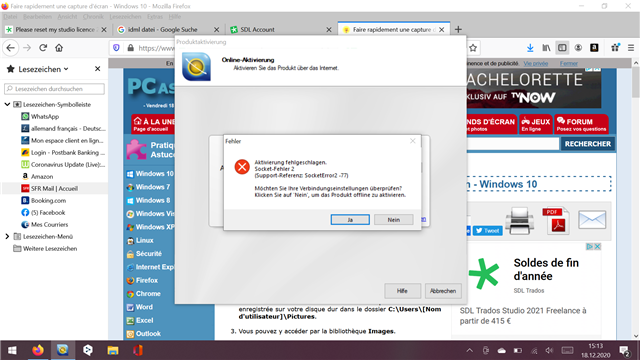
Task: Open the JEUX en ligne section
Action: click(536, 124)
